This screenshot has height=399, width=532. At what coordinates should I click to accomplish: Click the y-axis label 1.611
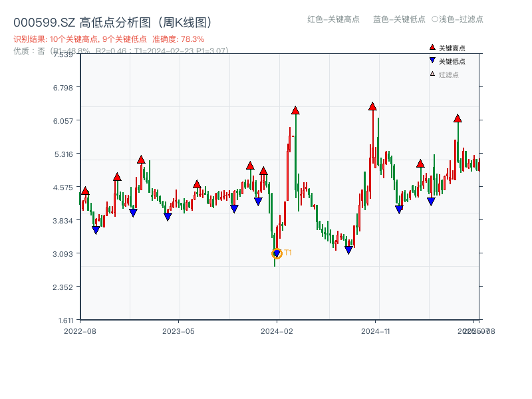(65, 321)
